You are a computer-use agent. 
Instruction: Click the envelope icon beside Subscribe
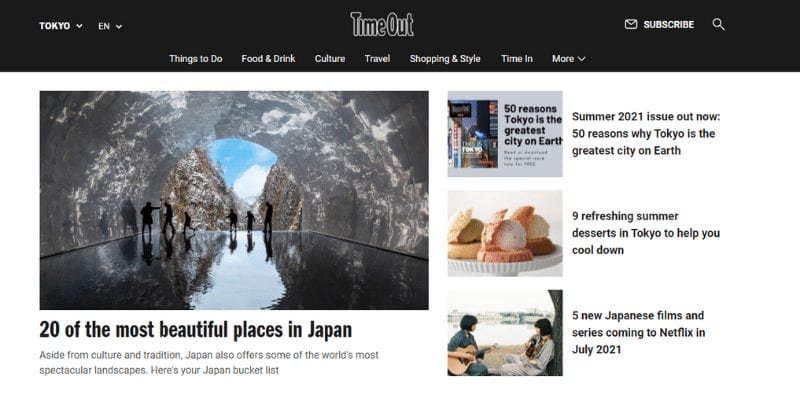tap(631, 24)
